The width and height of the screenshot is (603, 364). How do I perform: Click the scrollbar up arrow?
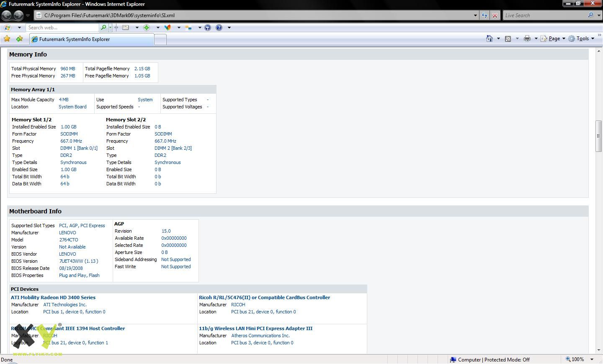coord(598,51)
